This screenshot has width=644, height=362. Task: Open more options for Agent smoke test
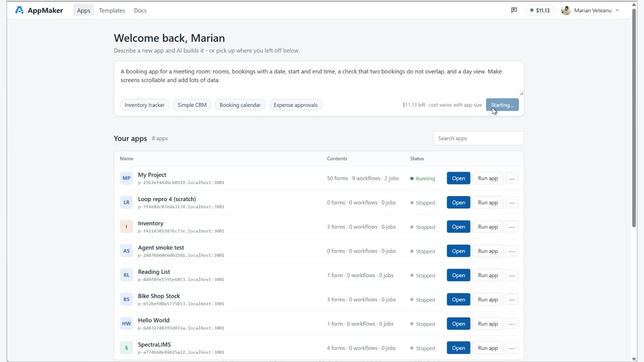[x=512, y=251]
